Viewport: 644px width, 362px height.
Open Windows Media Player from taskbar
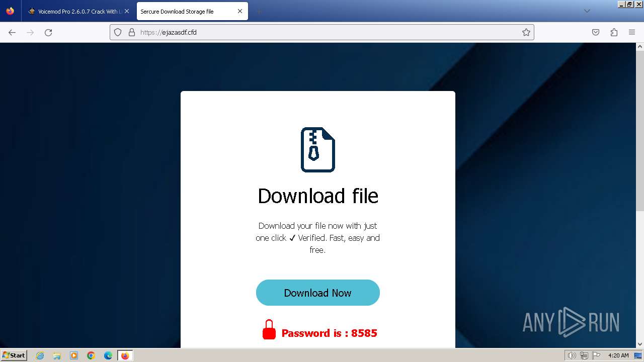point(74,355)
